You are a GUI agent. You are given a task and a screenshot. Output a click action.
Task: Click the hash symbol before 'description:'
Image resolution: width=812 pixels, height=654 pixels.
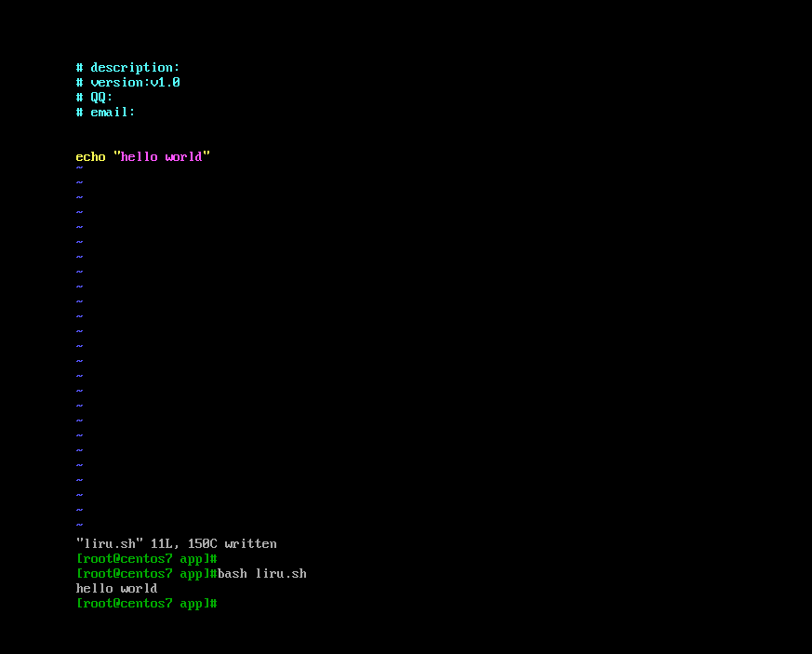click(79, 68)
